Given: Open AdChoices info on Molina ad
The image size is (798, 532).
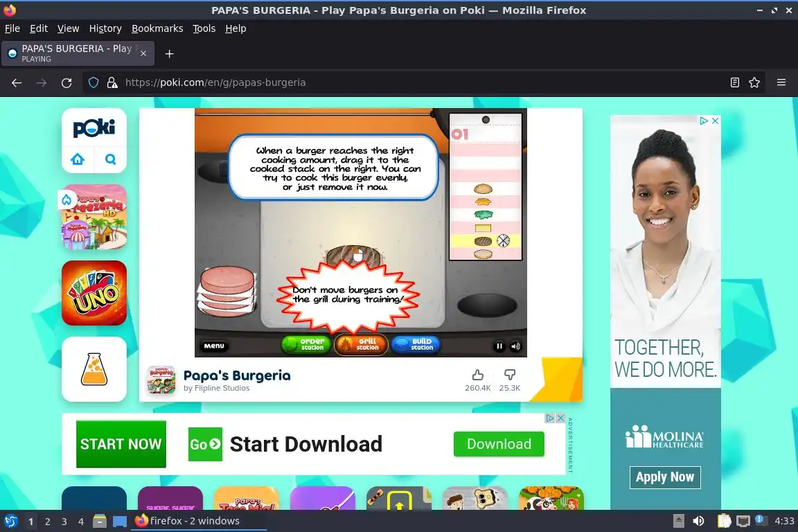Looking at the screenshot, I should pos(704,121).
